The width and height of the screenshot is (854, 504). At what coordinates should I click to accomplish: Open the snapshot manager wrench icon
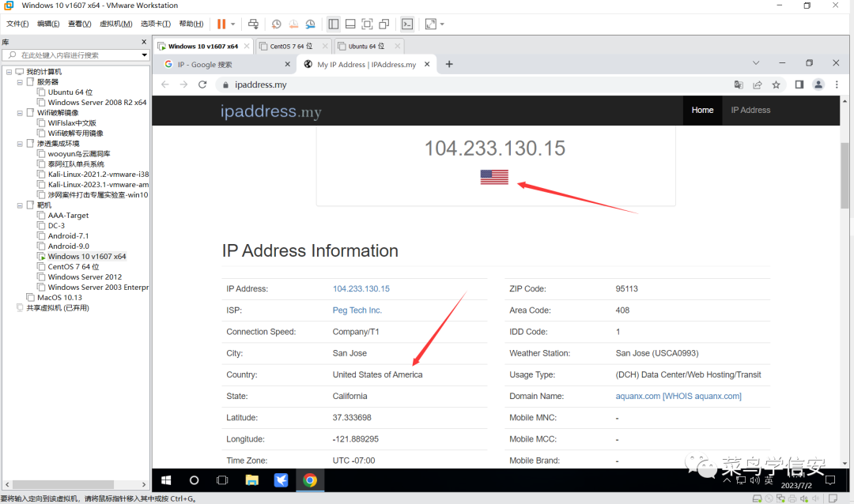tap(310, 24)
